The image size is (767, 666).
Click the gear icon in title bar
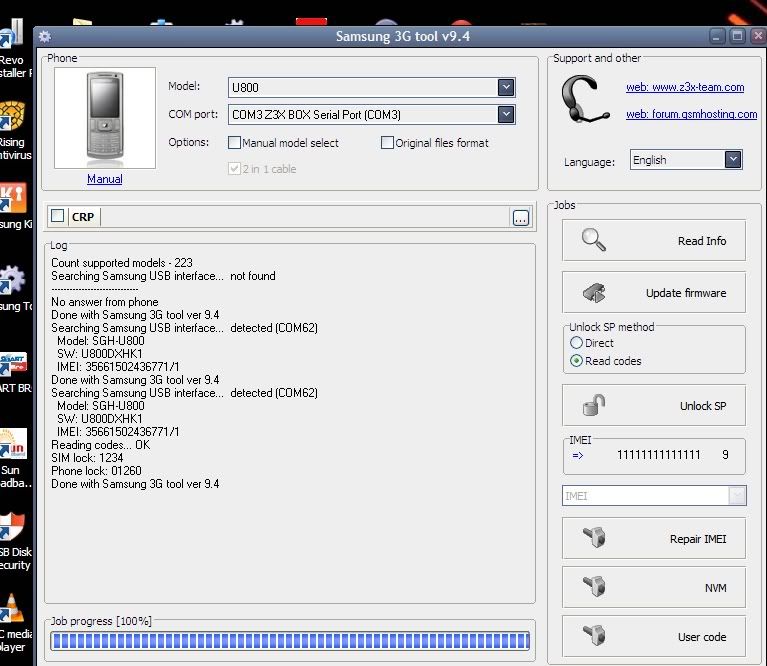pos(45,36)
